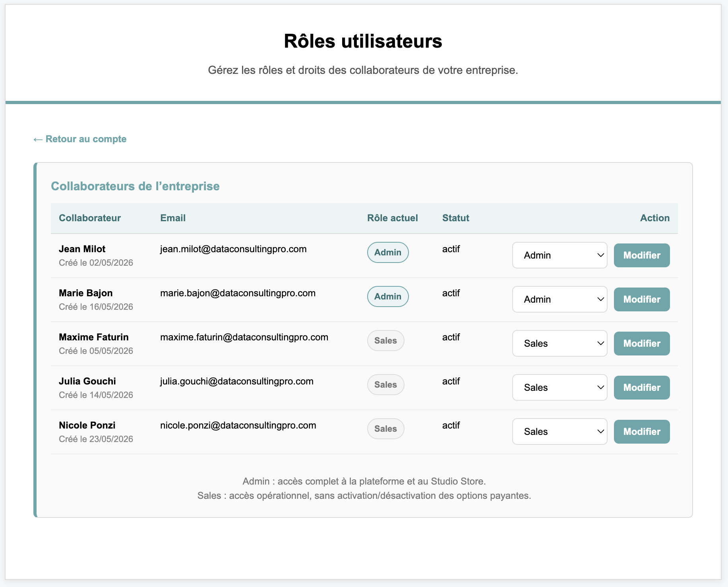The width and height of the screenshot is (728, 587).
Task: Click Sales badge in Nicole Ponzi row
Action: click(385, 429)
